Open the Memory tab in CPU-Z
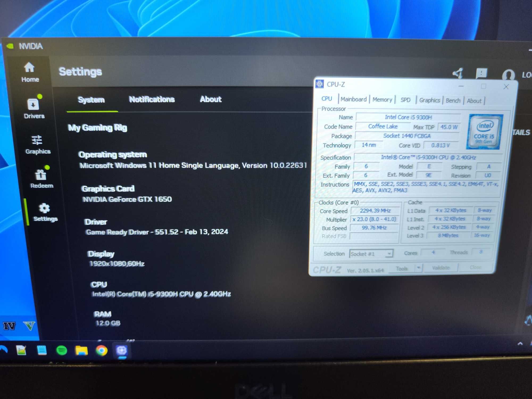The image size is (532, 399). click(x=382, y=99)
